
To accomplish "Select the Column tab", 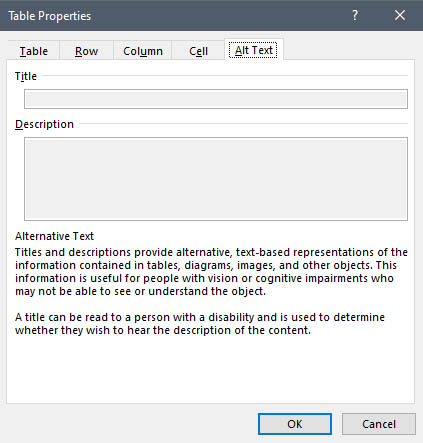I will pos(143,51).
